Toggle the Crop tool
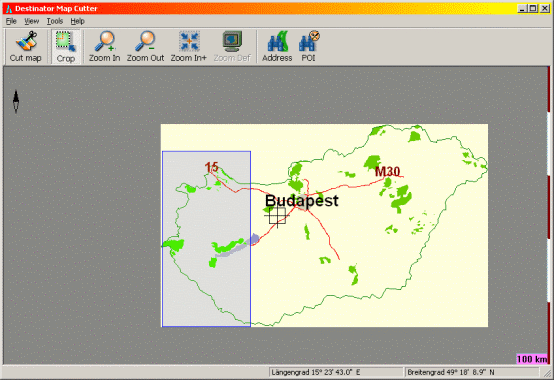The width and height of the screenshot is (554, 380). 66,47
